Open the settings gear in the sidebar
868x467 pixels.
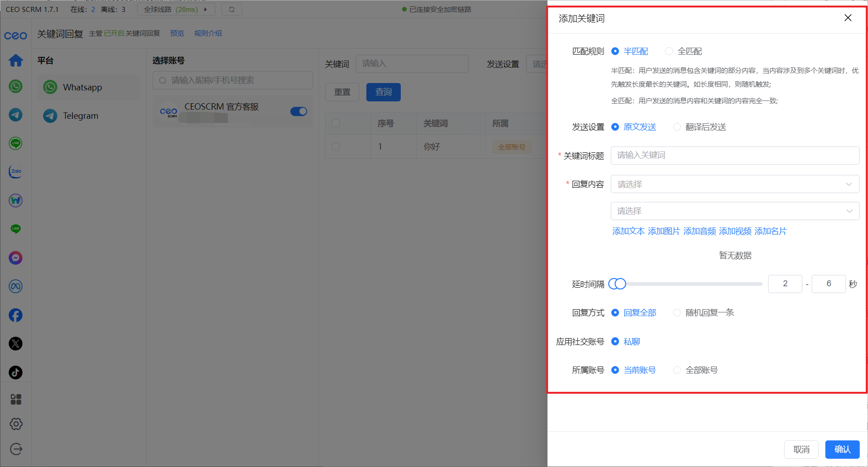pos(16,424)
